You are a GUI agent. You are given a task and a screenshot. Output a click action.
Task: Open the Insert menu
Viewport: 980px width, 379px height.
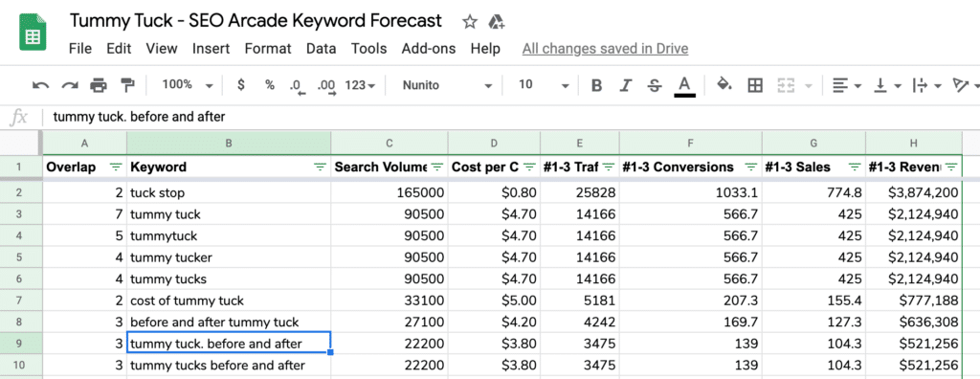(x=211, y=48)
